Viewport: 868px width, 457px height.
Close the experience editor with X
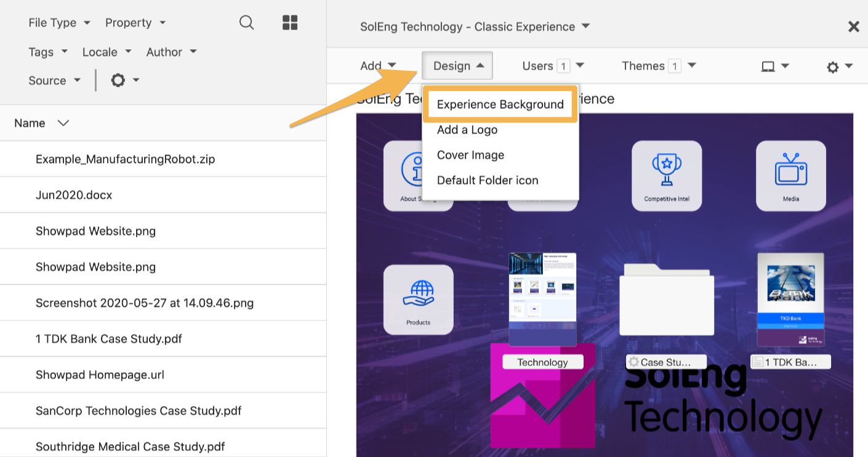[853, 26]
